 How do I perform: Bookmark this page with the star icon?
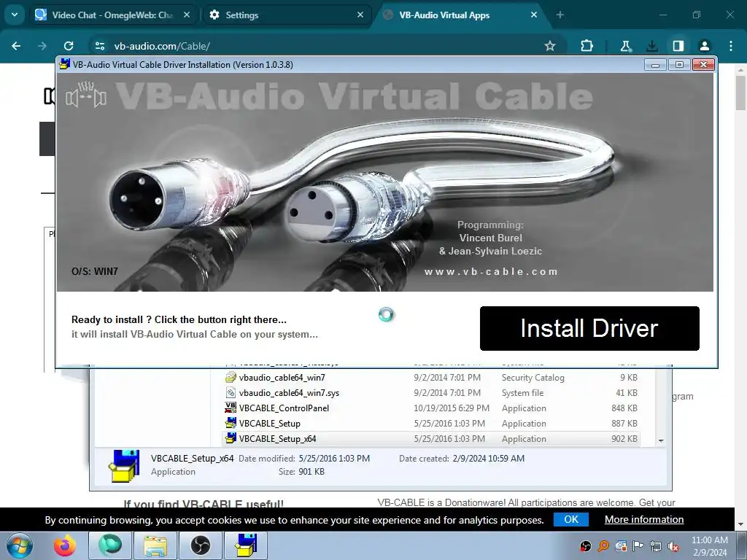pos(550,46)
